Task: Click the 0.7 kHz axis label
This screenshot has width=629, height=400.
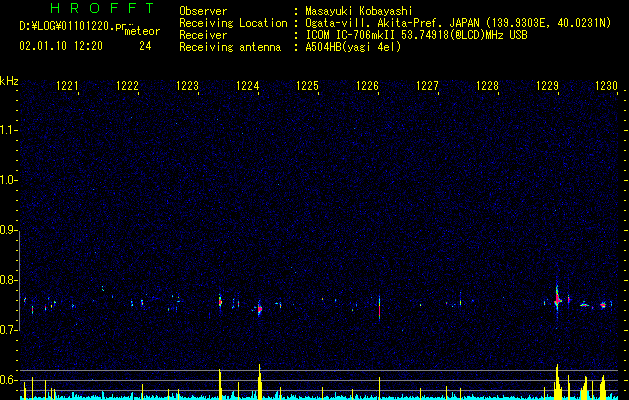Action: point(9,330)
